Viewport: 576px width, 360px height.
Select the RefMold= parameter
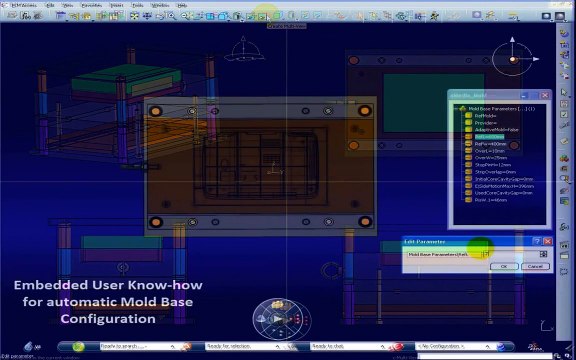pos(486,116)
